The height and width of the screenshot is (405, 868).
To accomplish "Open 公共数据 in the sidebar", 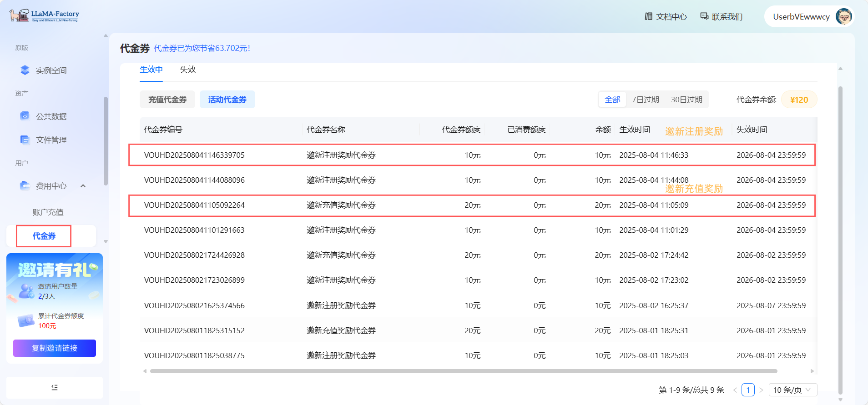I will [x=51, y=116].
